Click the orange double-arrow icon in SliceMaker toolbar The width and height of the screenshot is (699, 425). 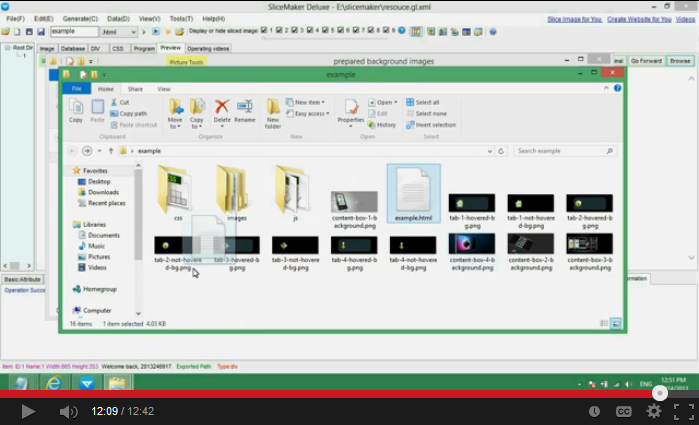168,32
